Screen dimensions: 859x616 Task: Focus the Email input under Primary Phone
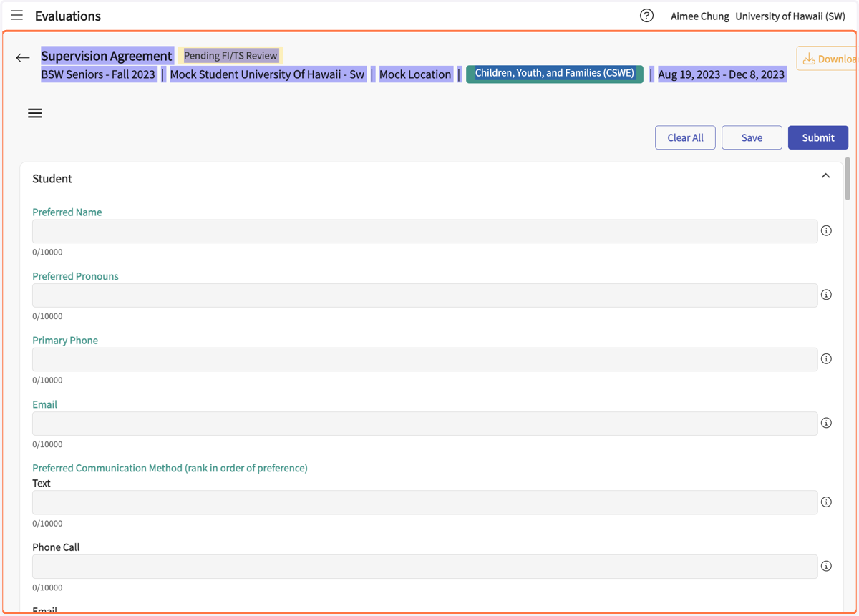click(x=424, y=424)
